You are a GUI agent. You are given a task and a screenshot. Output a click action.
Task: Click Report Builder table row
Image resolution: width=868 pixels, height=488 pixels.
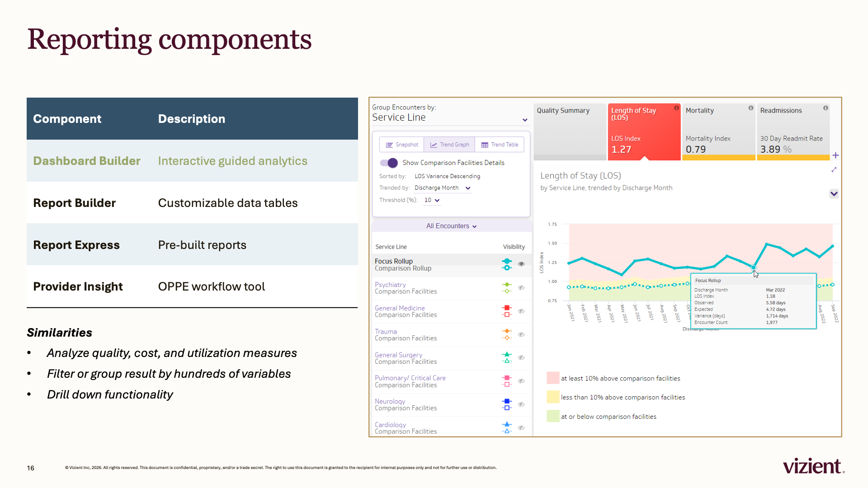[192, 203]
